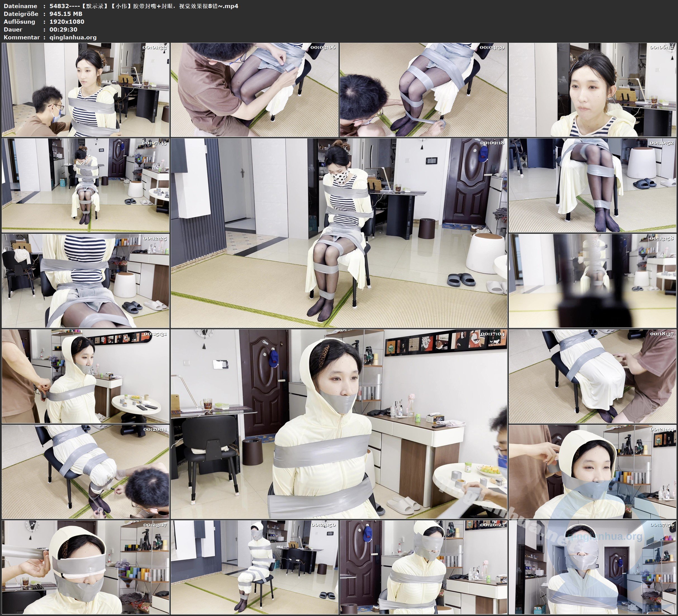Open the large frame stamped 00:09:18
The width and height of the screenshot is (678, 616).
click(x=339, y=233)
